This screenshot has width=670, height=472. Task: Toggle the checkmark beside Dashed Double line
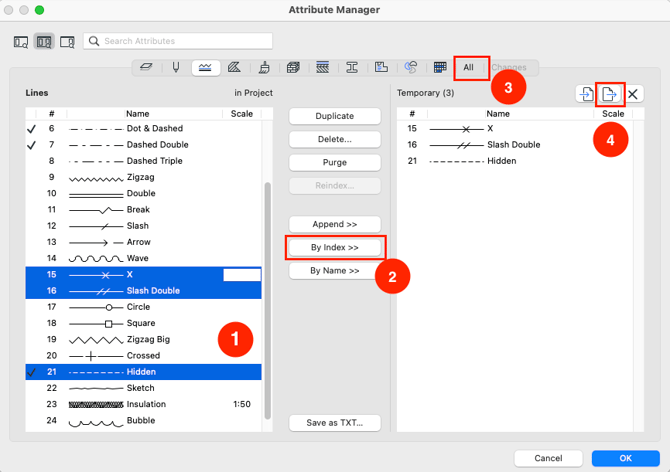[32, 145]
